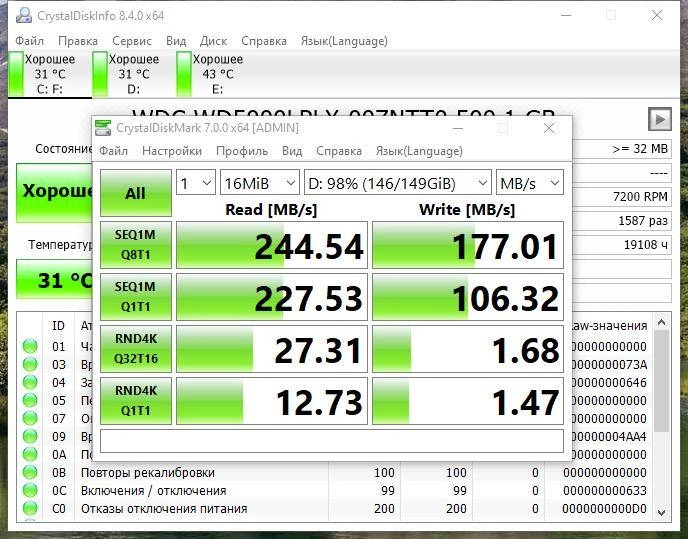Click status circle for attribute 03
The height and width of the screenshot is (539, 688).
pos(30,364)
